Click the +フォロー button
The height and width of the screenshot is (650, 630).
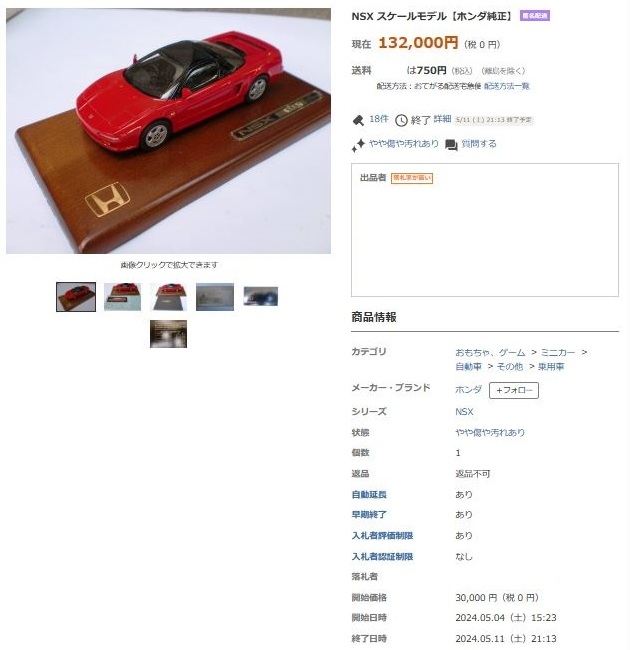click(514, 390)
